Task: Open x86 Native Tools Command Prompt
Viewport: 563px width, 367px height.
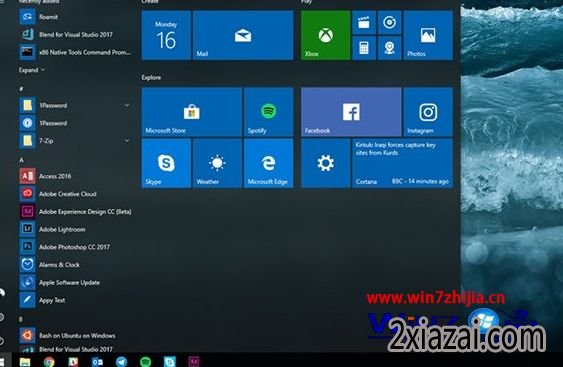Action: pos(75,52)
